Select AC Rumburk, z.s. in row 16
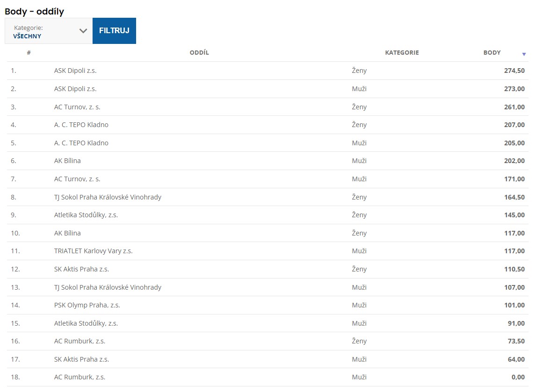The image size is (543, 392). coord(80,341)
